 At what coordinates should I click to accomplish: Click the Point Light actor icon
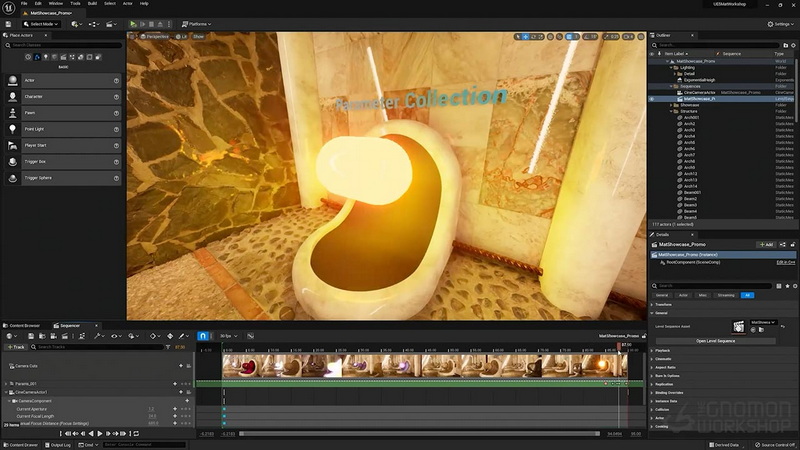click(x=13, y=129)
